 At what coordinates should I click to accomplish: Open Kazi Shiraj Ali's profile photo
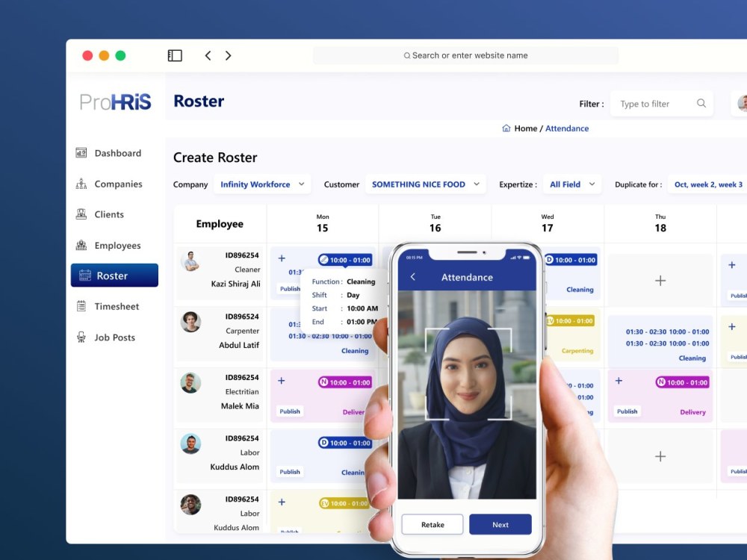(x=190, y=261)
